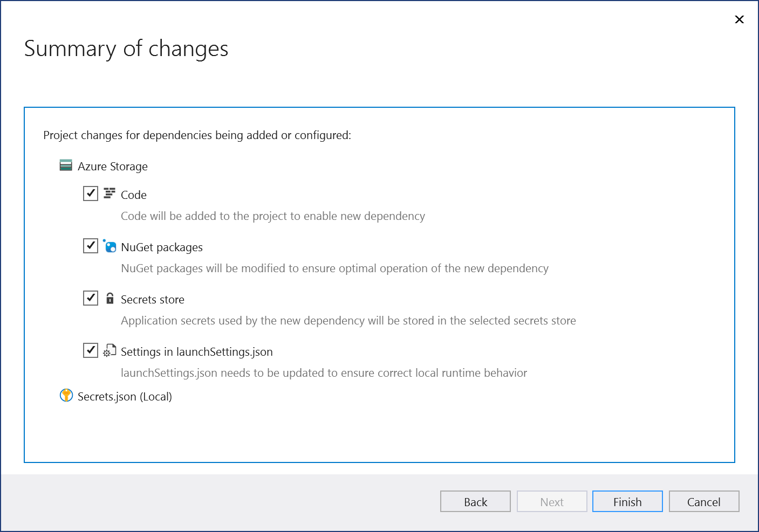
Task: Select the Secrets.json (Local) item label
Action: (125, 397)
